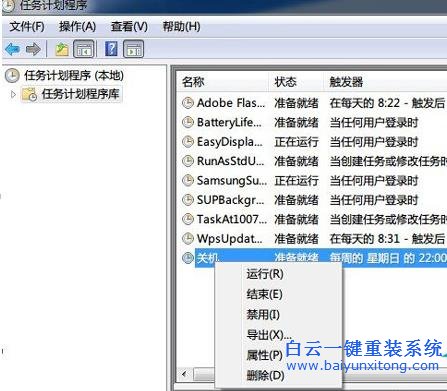The image size is (447, 391).
Task: Select the RunAsStdU... task name
Action: pos(230,161)
